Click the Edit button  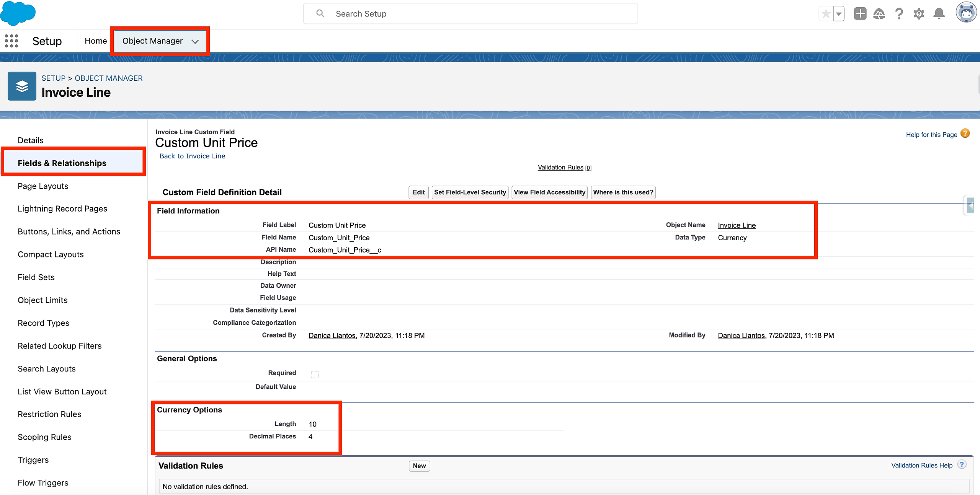tap(418, 192)
